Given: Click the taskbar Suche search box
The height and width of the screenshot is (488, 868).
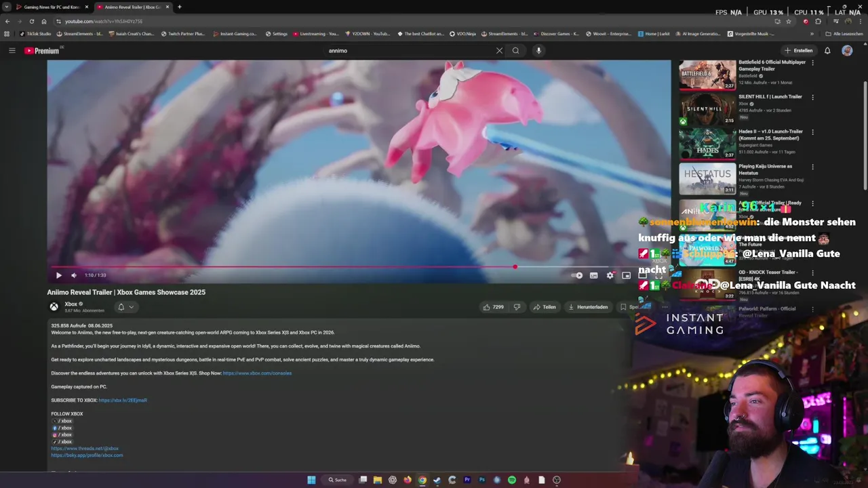Looking at the screenshot, I should point(338,480).
